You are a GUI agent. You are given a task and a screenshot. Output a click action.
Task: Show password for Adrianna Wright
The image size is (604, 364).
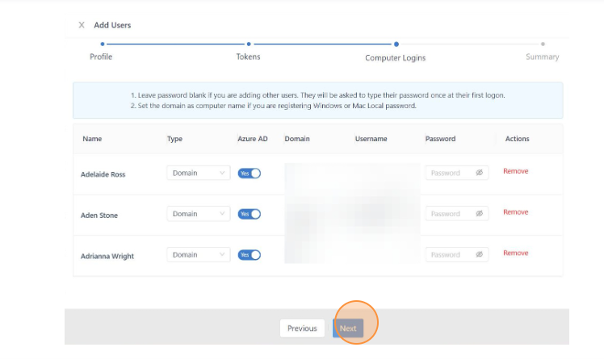click(479, 254)
